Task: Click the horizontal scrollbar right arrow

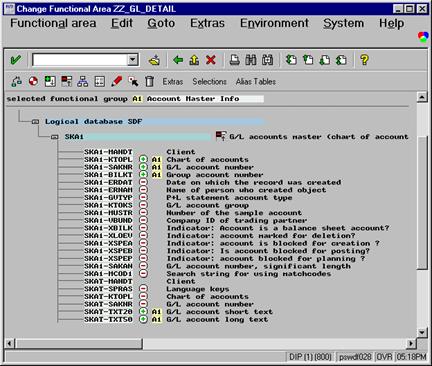Action: 411,343
